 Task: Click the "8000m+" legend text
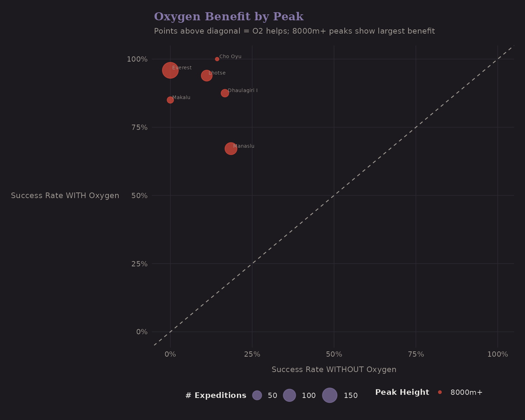click(x=467, y=392)
